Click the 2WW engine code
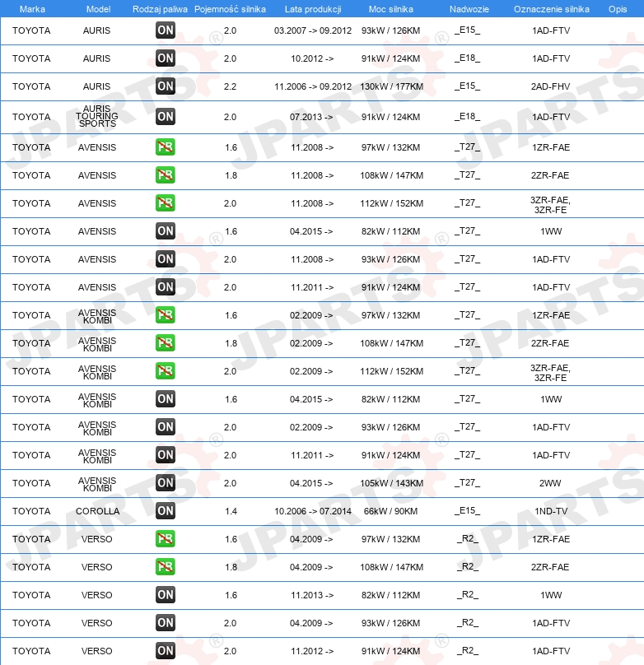Screen dimensions: 644x665 tap(550, 483)
